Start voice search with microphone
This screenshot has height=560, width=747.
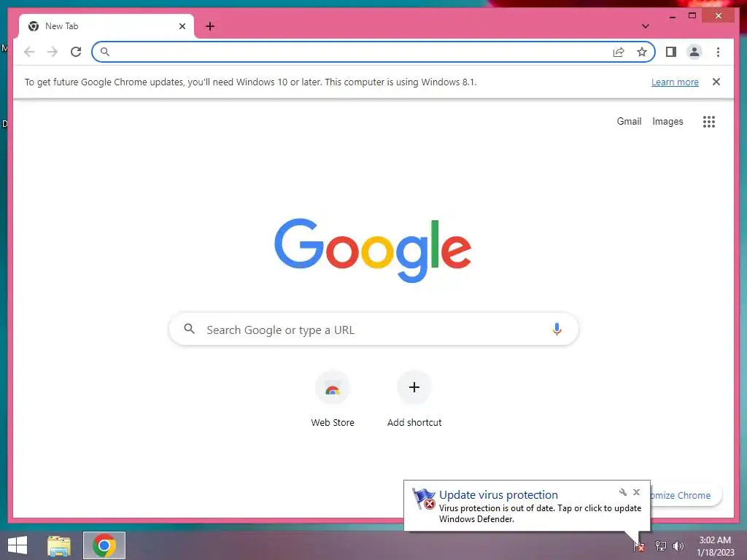point(557,329)
